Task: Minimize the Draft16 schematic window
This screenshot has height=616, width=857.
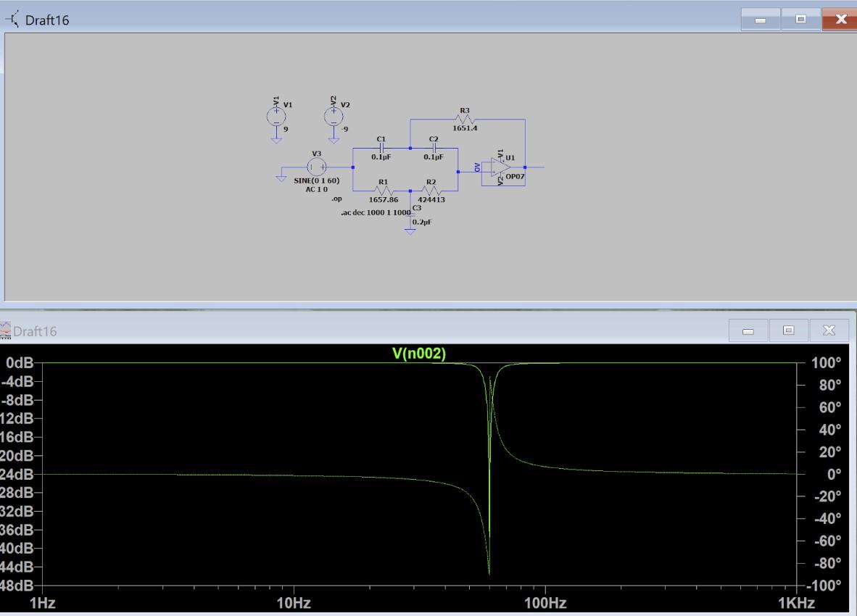Action: [x=761, y=20]
